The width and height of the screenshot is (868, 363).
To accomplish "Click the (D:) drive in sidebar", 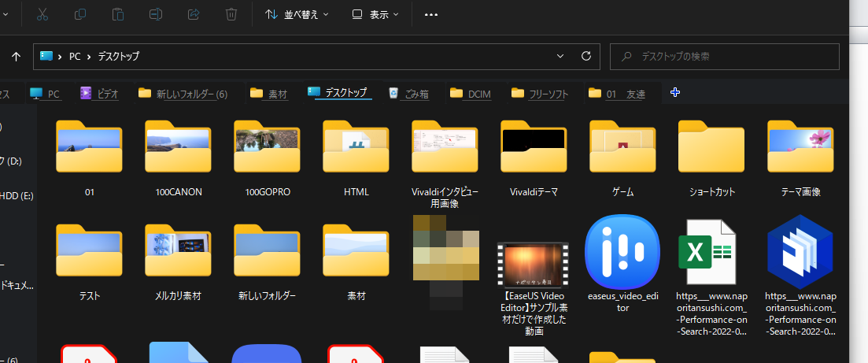I will coord(11,161).
